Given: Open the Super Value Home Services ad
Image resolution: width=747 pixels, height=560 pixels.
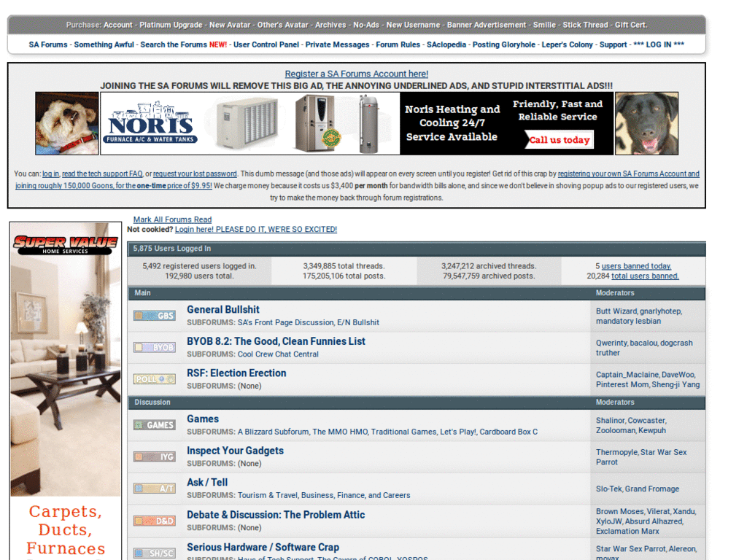Looking at the screenshot, I should [x=66, y=391].
